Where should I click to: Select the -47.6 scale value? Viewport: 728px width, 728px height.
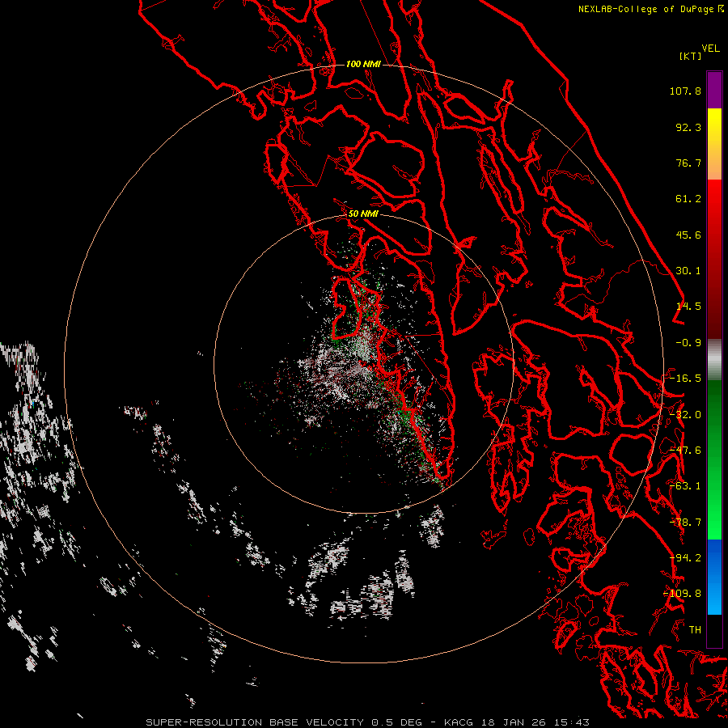point(685,451)
